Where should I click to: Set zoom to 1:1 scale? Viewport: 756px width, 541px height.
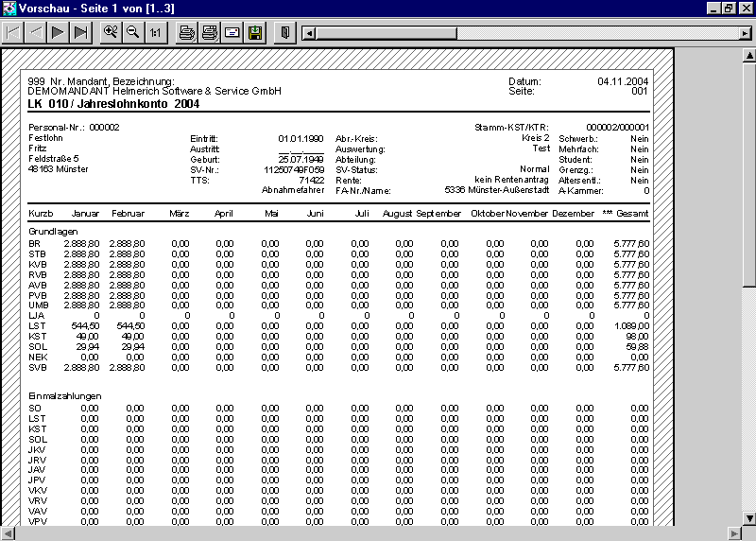(155, 33)
